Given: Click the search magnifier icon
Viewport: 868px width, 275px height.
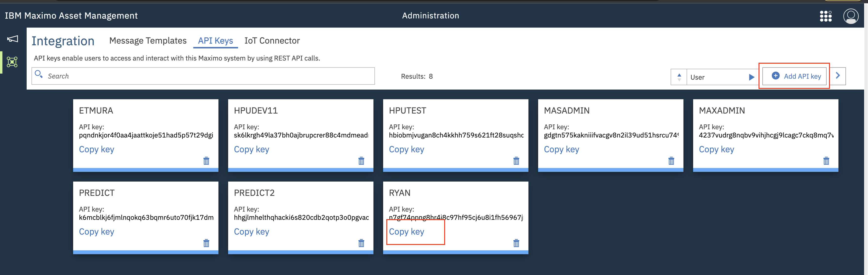Looking at the screenshot, I should (x=39, y=74).
